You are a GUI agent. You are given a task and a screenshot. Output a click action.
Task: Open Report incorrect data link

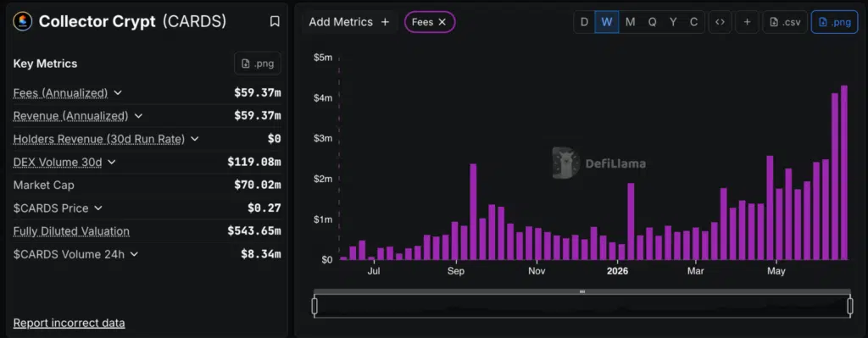pos(70,323)
